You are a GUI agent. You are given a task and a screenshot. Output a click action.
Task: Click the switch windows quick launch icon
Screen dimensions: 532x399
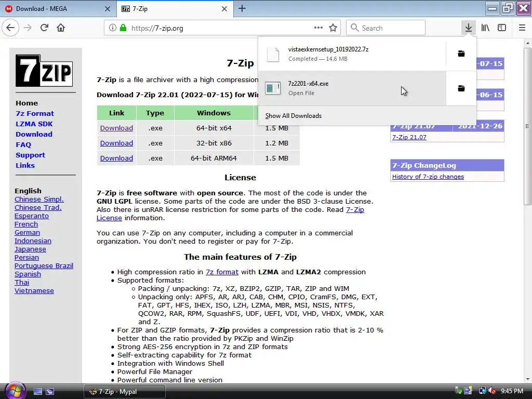(50, 392)
